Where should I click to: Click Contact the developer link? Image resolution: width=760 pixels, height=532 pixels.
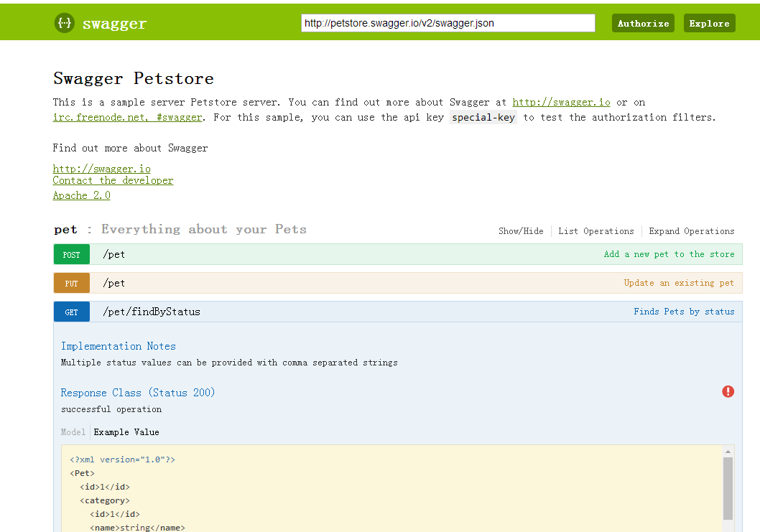click(x=113, y=180)
